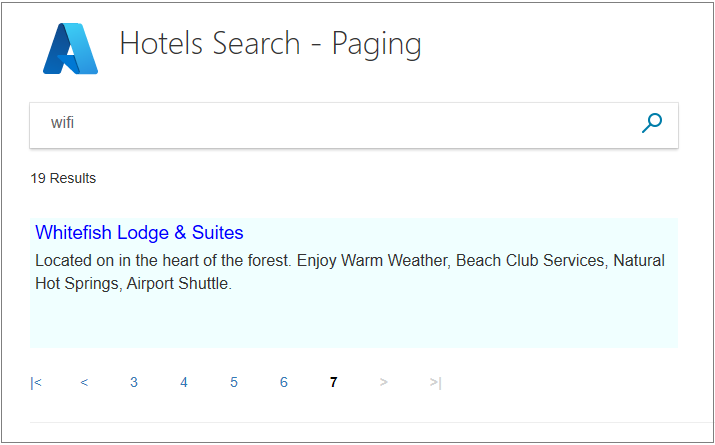Open the Whitefish Lodge & Suites link

point(139,233)
